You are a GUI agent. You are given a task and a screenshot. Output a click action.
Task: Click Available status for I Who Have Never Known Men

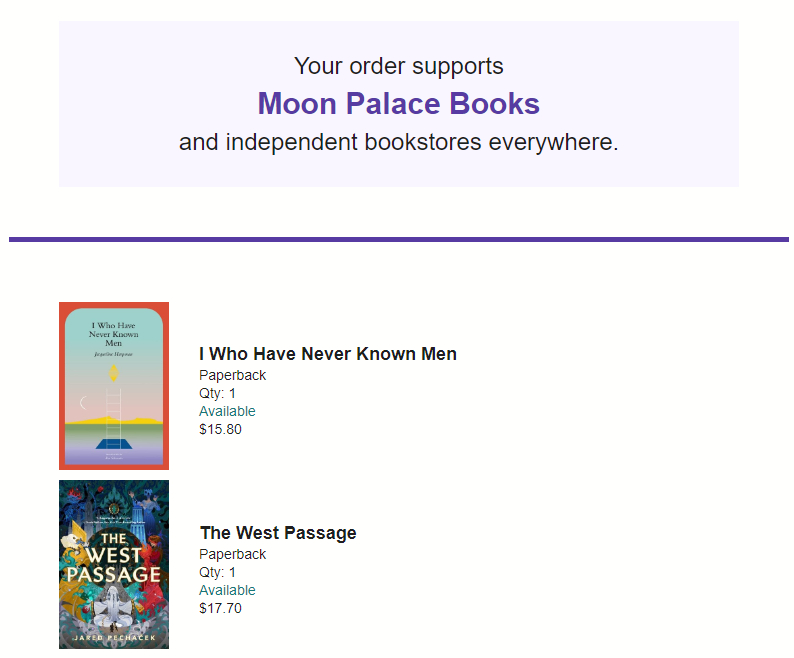(227, 411)
